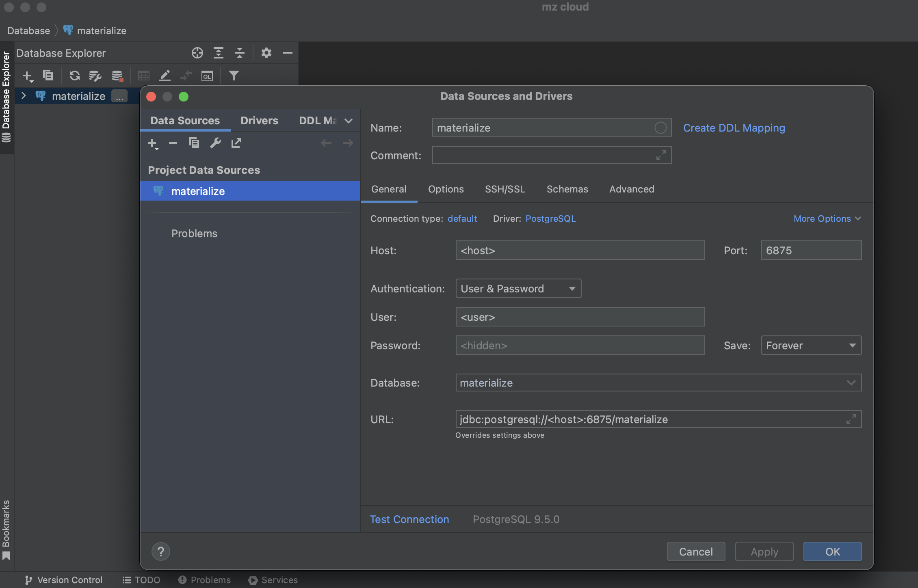Duplicate data source in Database Explorer toolbar

click(48, 76)
